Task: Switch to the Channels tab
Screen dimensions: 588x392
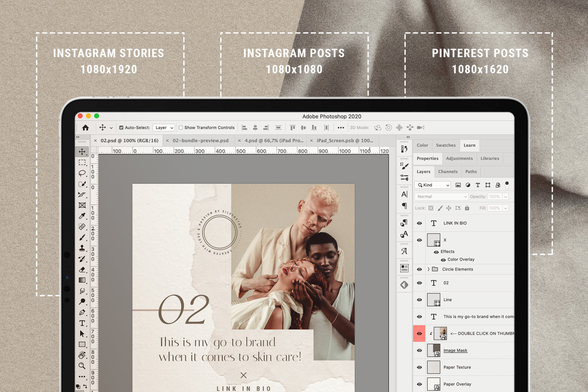Action: coord(448,172)
